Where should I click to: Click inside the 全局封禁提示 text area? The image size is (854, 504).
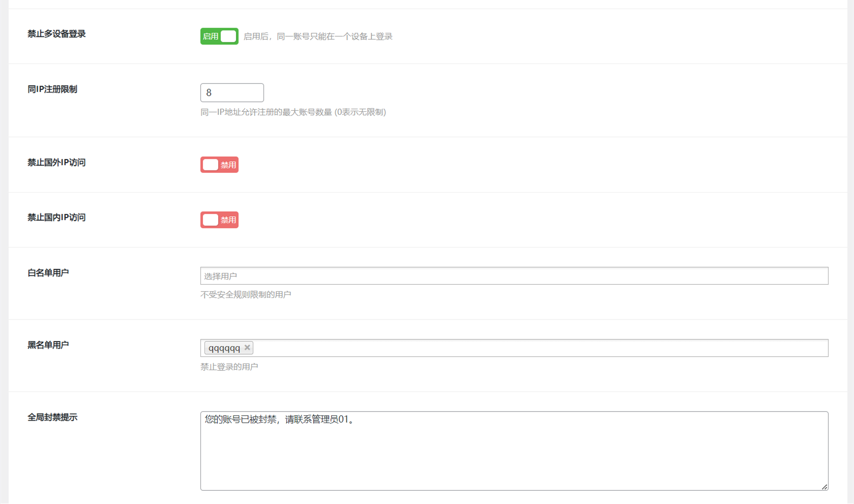coord(514,451)
